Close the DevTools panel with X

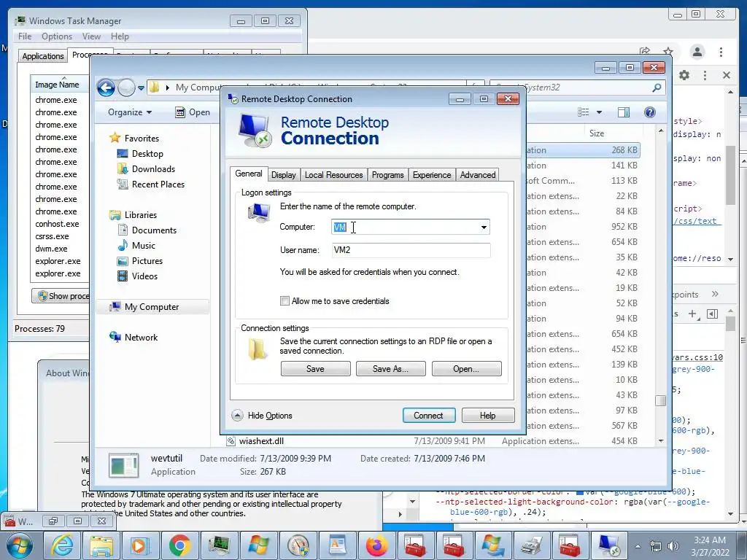click(727, 75)
